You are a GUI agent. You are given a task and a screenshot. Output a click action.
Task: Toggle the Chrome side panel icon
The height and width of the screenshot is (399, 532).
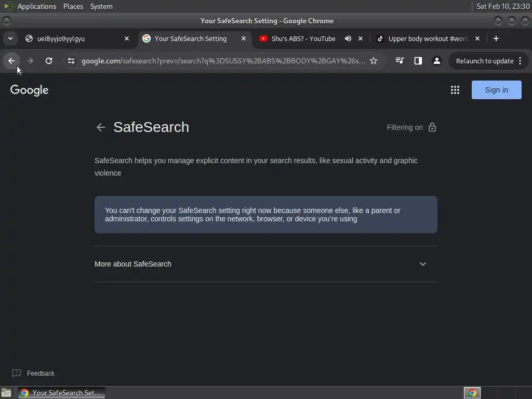click(418, 61)
